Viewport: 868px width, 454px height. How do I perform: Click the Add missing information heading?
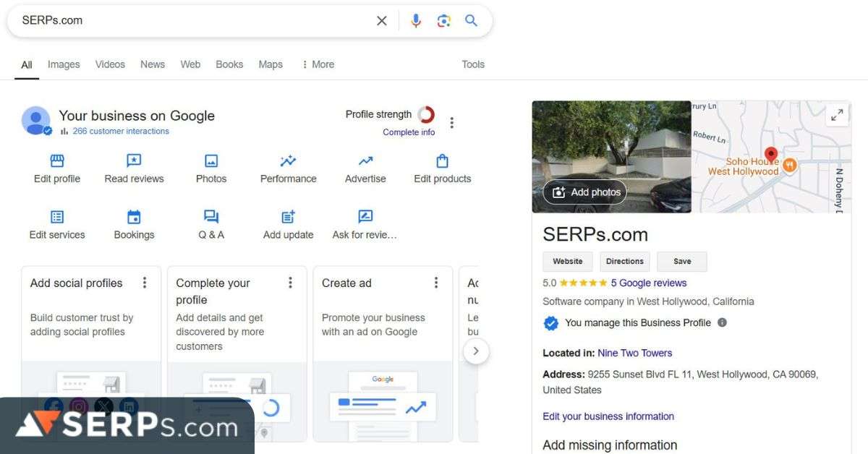tap(610, 445)
